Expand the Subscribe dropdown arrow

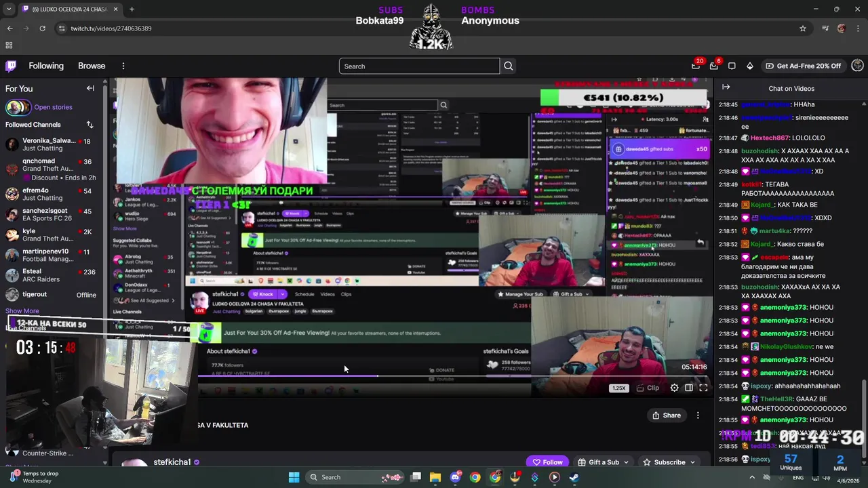692,462
